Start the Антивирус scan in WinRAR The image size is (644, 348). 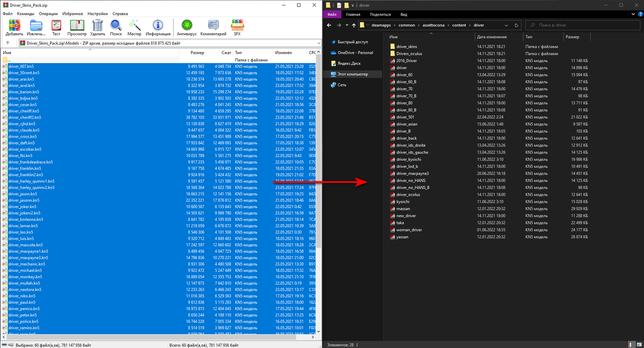[187, 26]
